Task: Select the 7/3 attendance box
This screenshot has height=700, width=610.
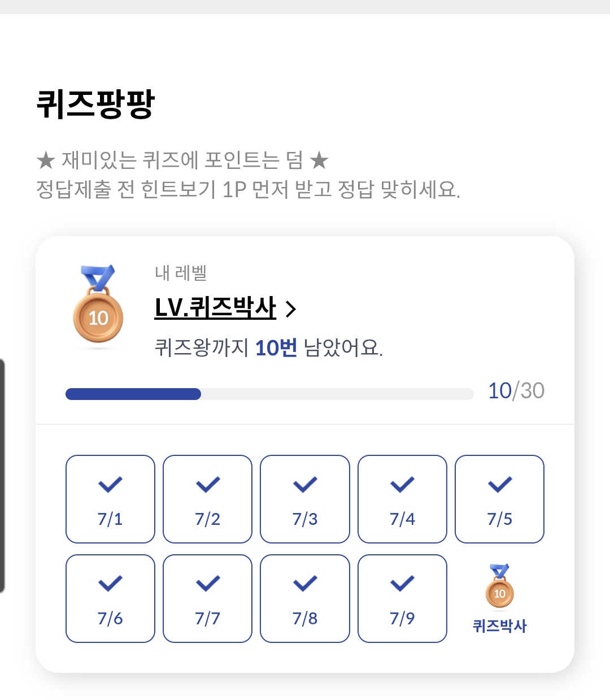Action: pyautogui.click(x=305, y=499)
